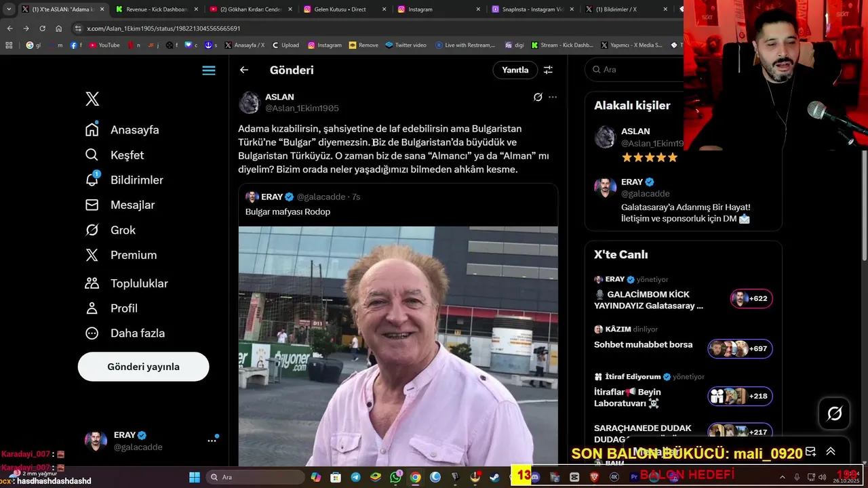Open the apps grid in bookmarks bar
The width and height of the screenshot is (868, 488).
tap(9, 45)
